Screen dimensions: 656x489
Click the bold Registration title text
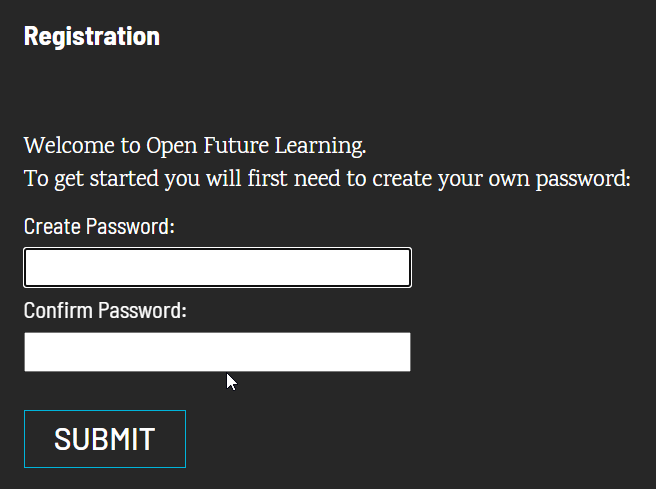92,36
